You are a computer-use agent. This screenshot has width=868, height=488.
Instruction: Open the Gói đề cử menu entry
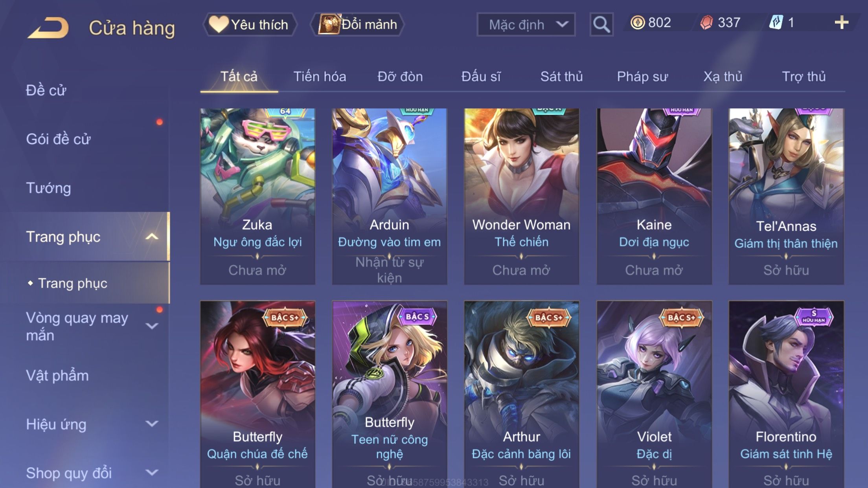click(58, 139)
